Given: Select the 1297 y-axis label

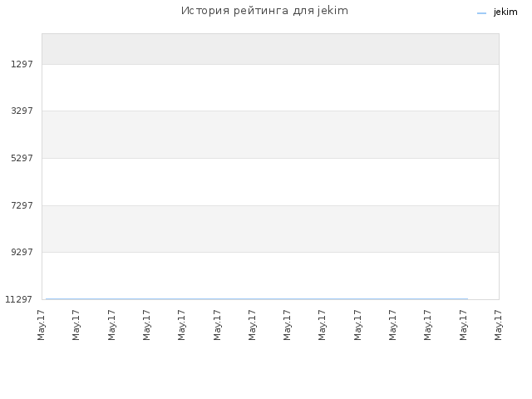Looking at the screenshot, I should point(22,64).
